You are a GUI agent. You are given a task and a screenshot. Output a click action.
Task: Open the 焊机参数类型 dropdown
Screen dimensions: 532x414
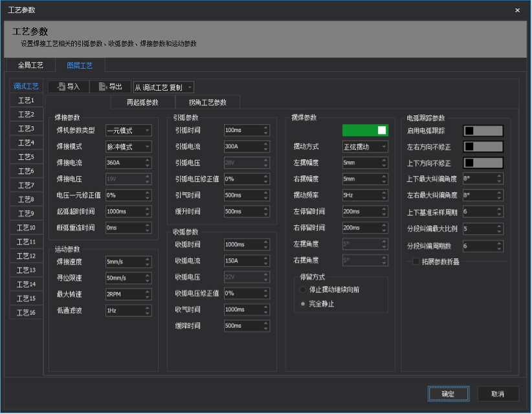pyautogui.click(x=128, y=131)
